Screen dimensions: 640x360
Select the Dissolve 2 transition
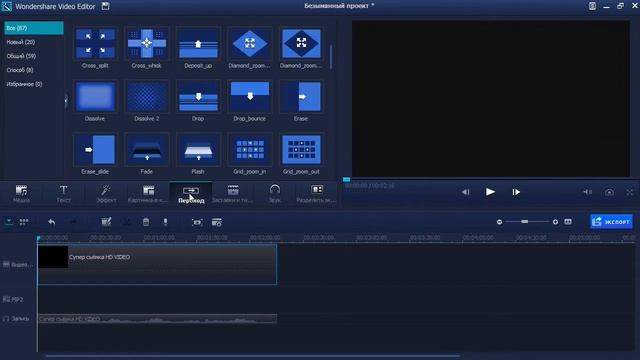147,96
